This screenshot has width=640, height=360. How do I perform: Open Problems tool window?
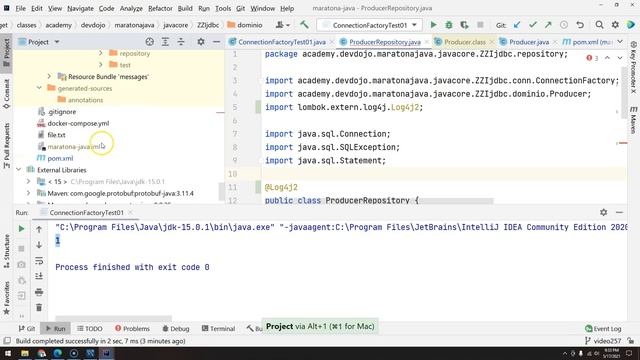(132, 328)
